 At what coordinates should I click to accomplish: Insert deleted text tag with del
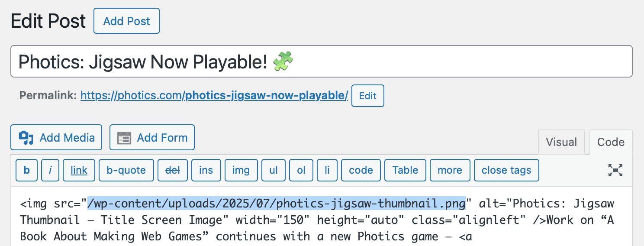pyautogui.click(x=173, y=170)
